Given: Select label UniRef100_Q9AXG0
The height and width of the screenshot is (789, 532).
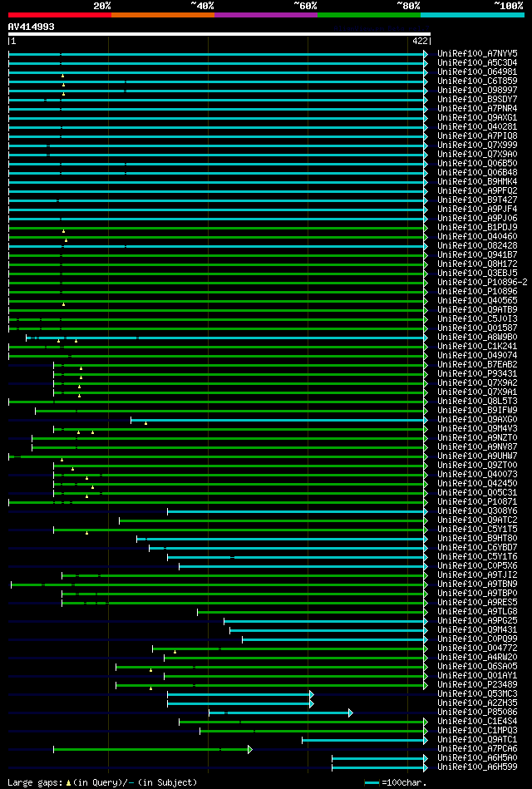Looking at the screenshot, I should (478, 419).
